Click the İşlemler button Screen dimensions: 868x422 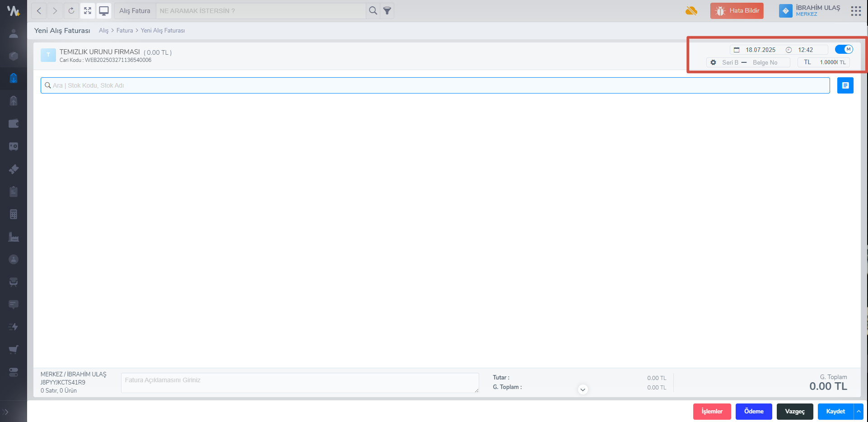point(712,412)
